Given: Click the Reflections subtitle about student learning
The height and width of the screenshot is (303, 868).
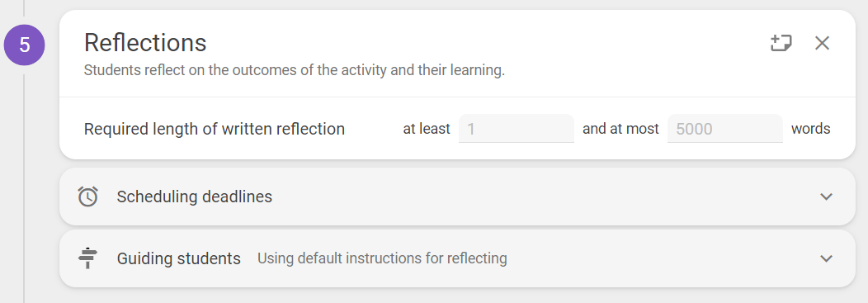Looking at the screenshot, I should (x=294, y=72).
